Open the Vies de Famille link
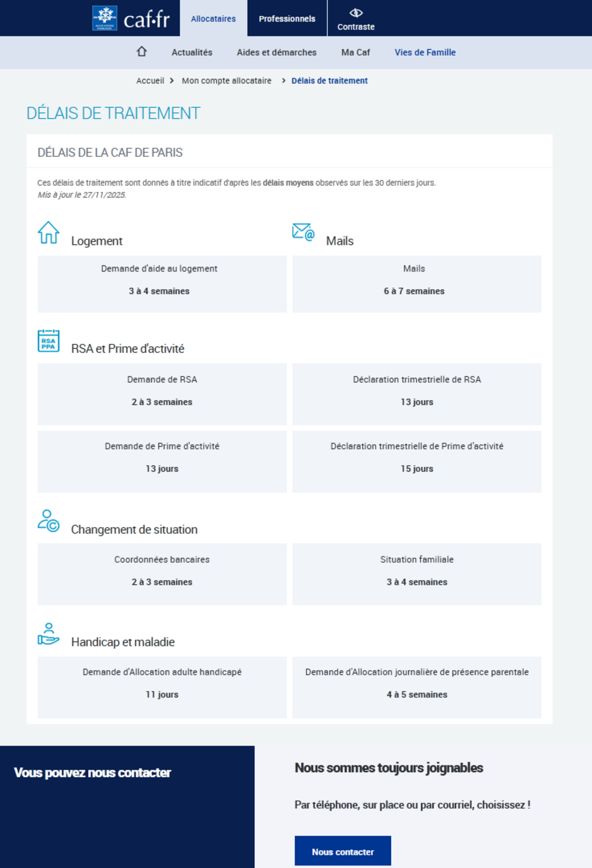592x868 pixels. pyautogui.click(x=425, y=52)
